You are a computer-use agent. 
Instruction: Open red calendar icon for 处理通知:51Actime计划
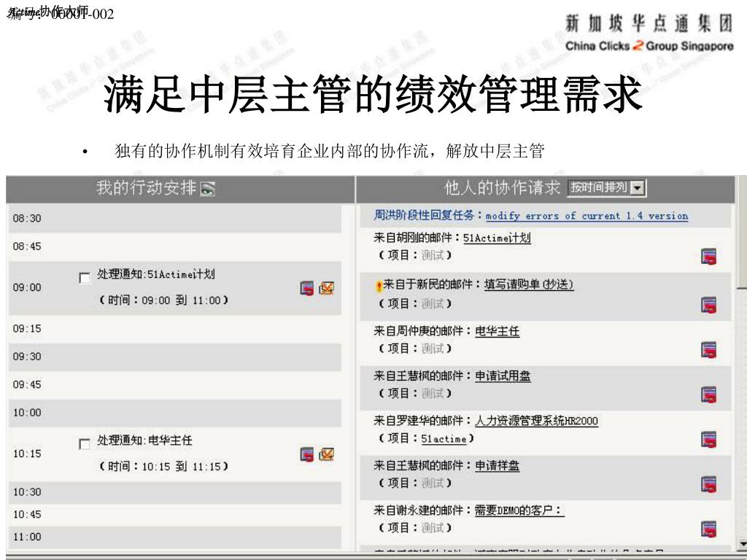click(x=307, y=288)
